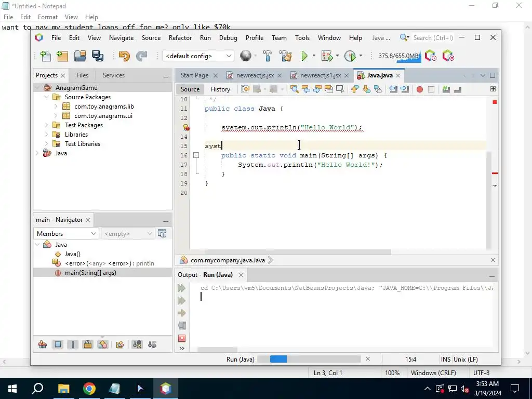The image size is (532, 399).
Task: Toggle Sort by Name A-Z in Navigator
Action: tap(137, 345)
